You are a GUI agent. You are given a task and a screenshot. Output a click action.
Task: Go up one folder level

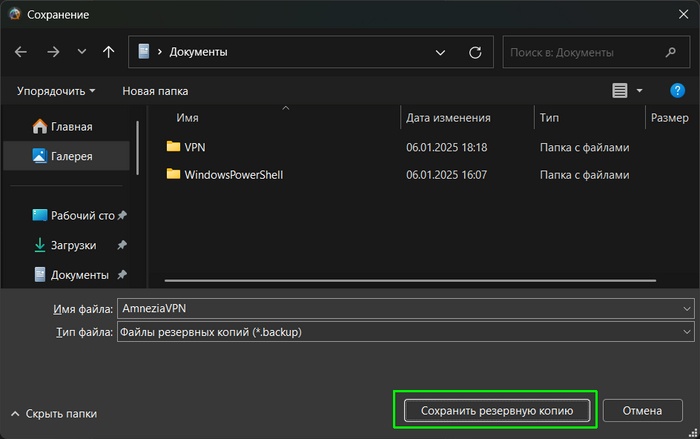(108, 52)
